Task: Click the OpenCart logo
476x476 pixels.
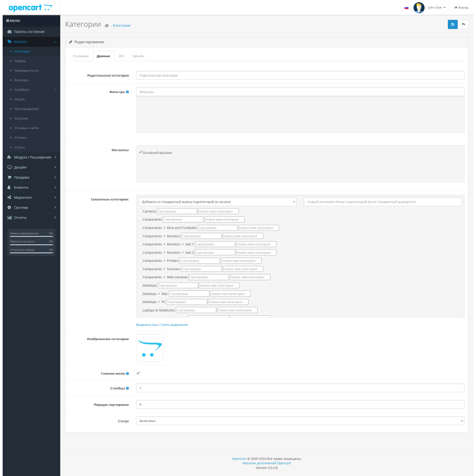Action: pyautogui.click(x=30, y=7)
